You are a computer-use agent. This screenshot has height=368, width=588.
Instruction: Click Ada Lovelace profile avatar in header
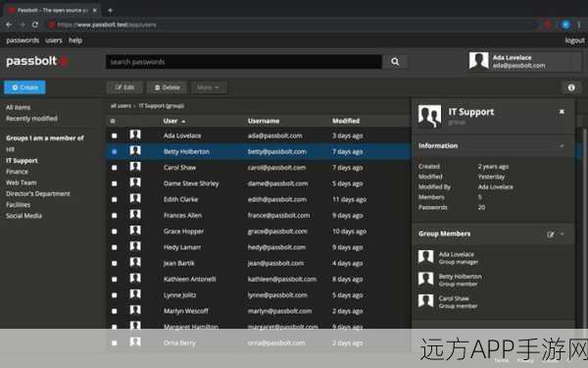pos(479,61)
